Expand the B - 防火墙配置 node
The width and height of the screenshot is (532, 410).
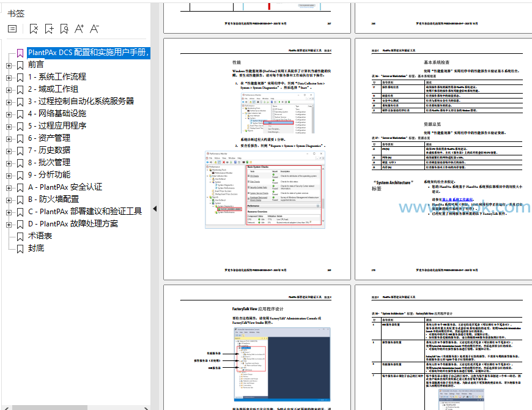(x=9, y=200)
